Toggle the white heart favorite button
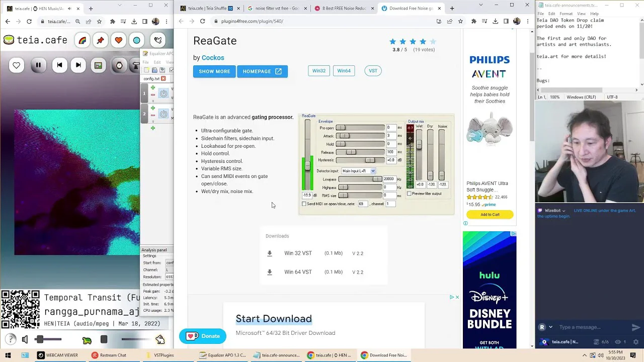This screenshot has width=644, height=362. (17, 65)
